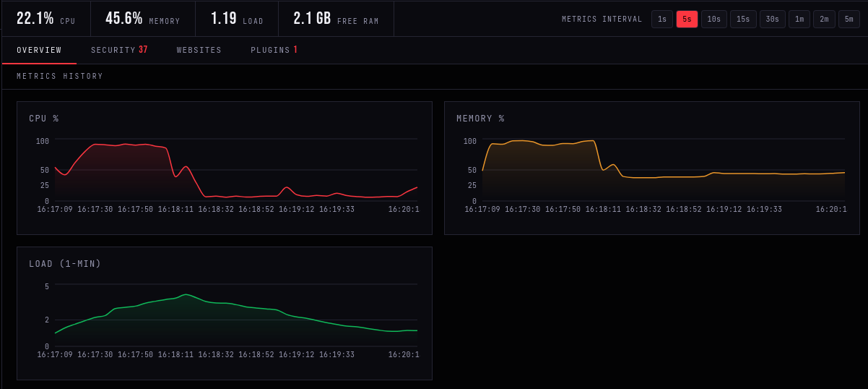The image size is (868, 389).
Task: Set metrics interval to 1m
Action: [x=799, y=20]
